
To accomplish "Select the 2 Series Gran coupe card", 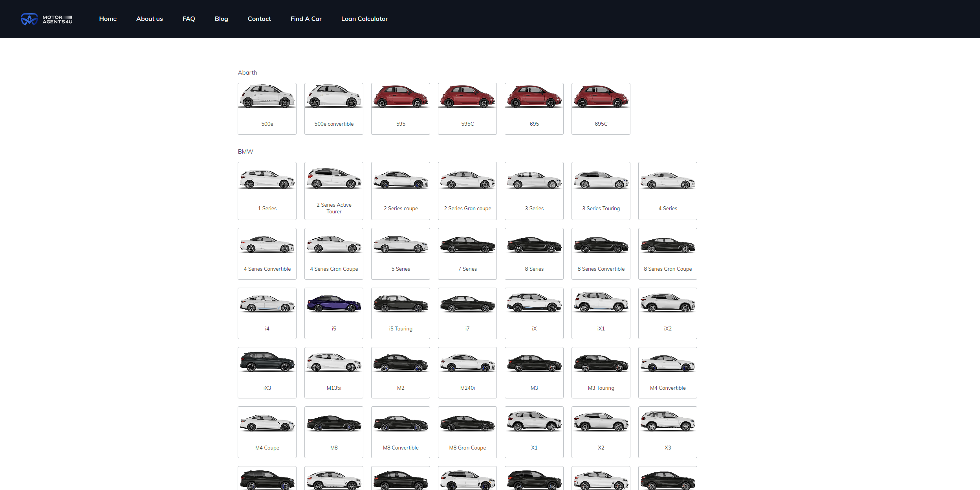I will click(467, 191).
